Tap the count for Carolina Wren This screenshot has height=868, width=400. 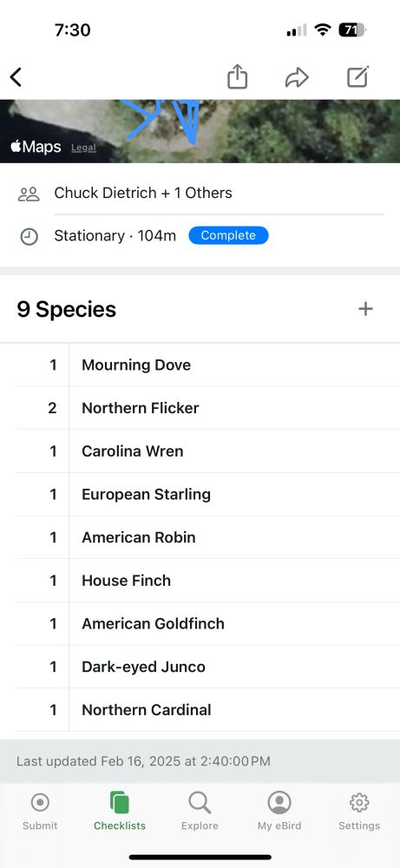click(x=53, y=451)
